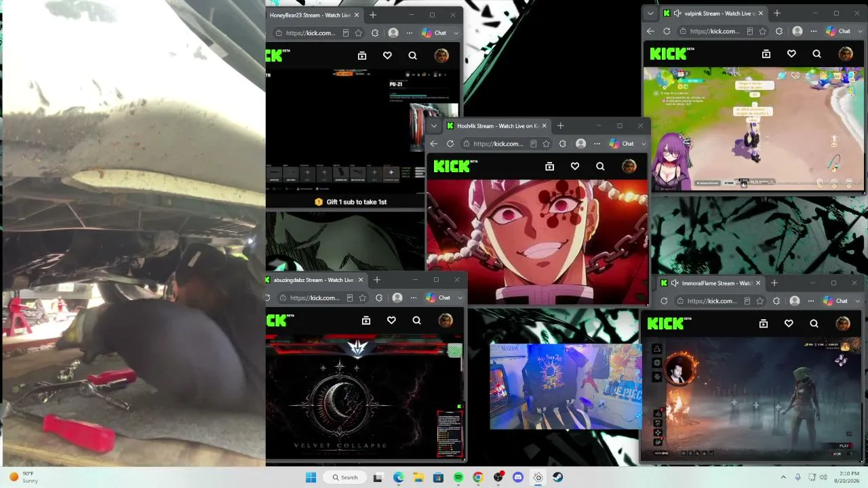This screenshot has width=868, height=488.
Task: Open Copilot Chat in abuzingdabz window
Action: (x=438, y=298)
